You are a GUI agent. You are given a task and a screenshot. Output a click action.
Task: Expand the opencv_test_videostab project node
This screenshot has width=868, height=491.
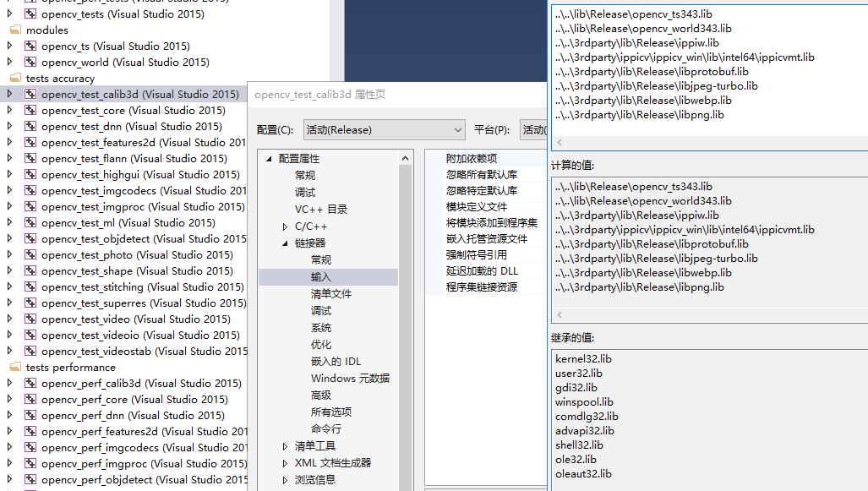click(9, 351)
